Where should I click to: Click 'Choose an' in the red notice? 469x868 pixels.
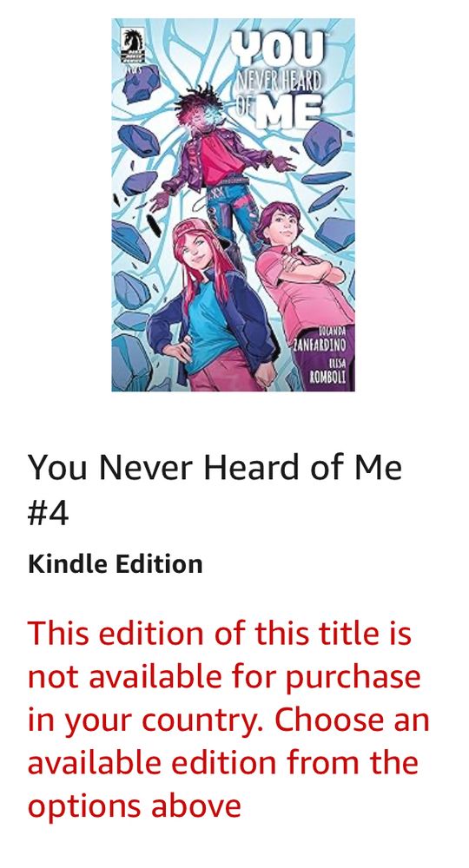pos(352,720)
